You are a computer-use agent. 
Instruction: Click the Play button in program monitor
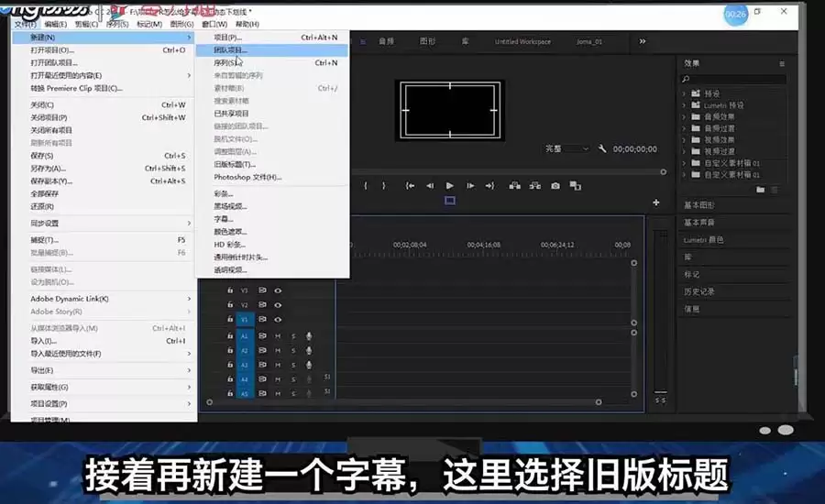click(x=449, y=185)
